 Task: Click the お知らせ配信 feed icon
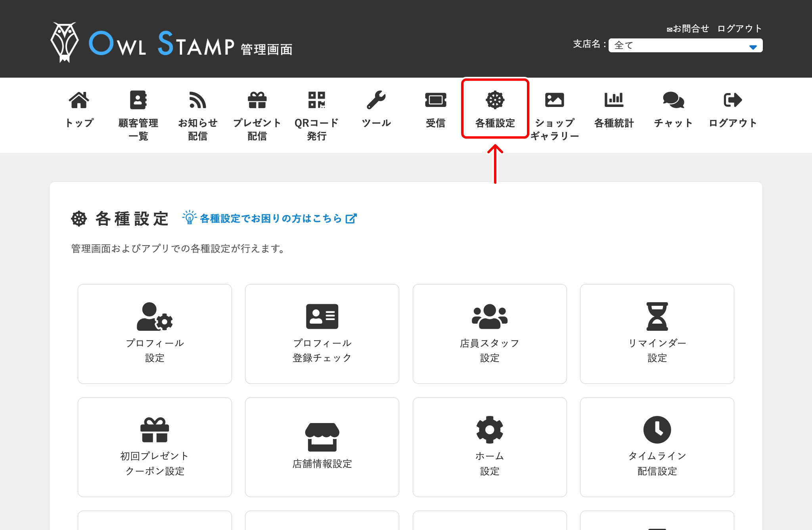198,100
